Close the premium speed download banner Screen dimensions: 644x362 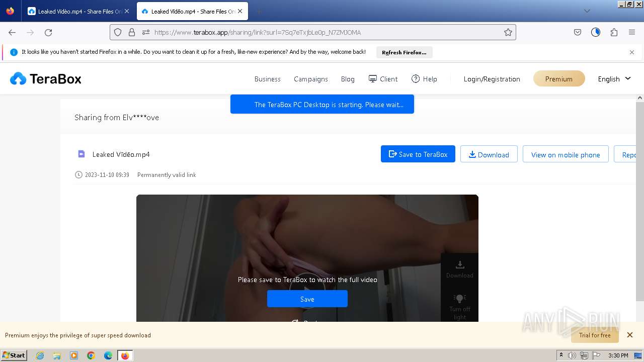pos(630,335)
